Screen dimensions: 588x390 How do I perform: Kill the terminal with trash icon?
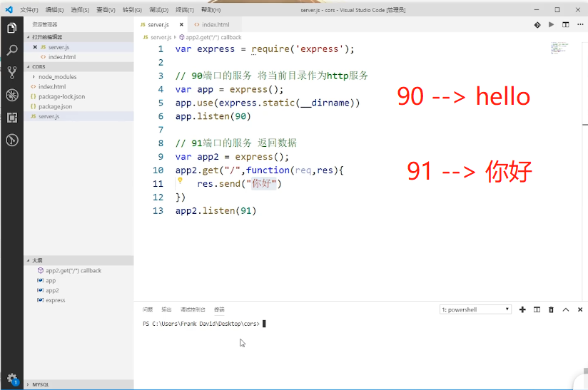[x=551, y=309]
